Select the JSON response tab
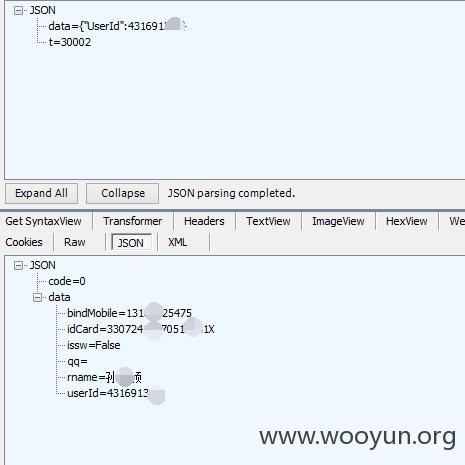 (x=131, y=243)
